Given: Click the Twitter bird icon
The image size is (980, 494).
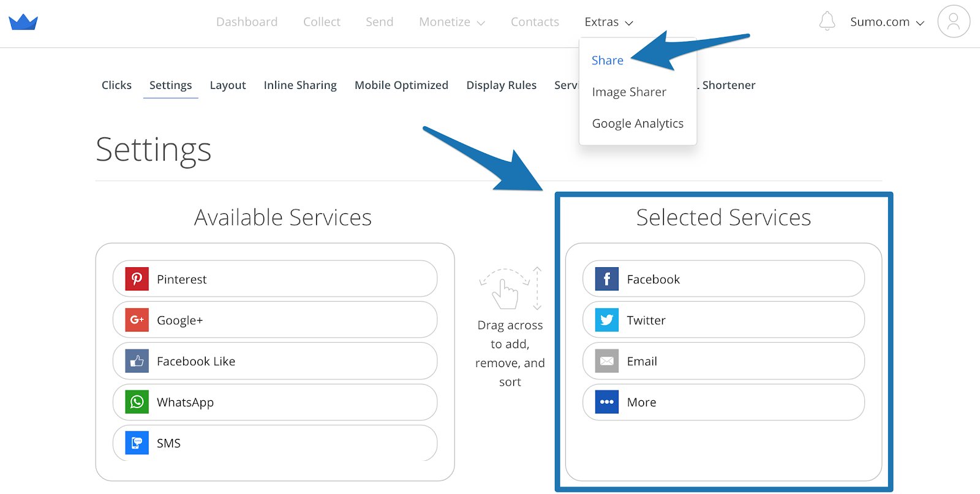Looking at the screenshot, I should [607, 320].
